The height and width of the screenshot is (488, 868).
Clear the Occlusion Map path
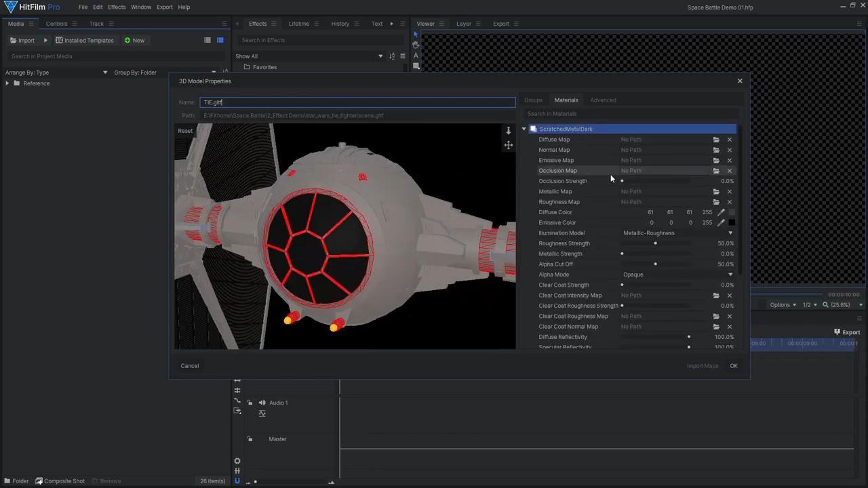click(730, 171)
